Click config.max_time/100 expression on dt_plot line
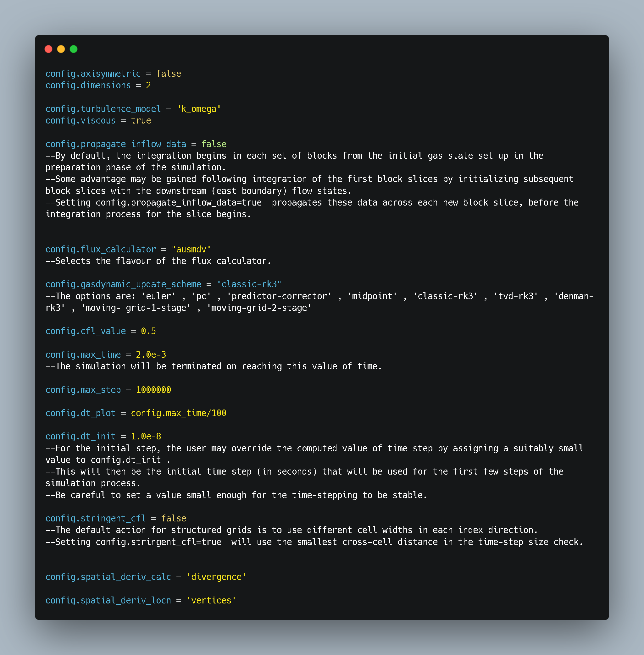The width and height of the screenshot is (644, 655). pos(179,413)
